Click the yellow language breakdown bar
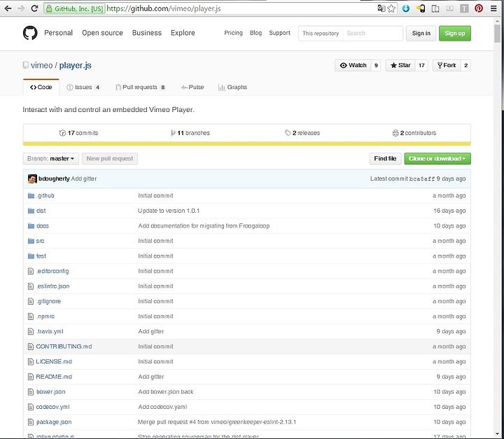The width and height of the screenshot is (504, 439). [x=247, y=144]
